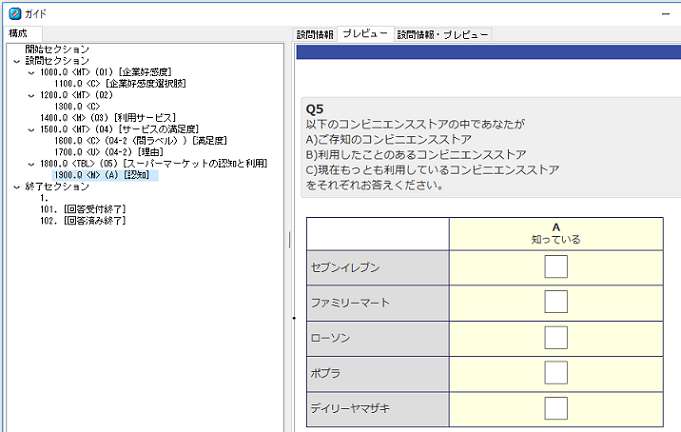Select the プレビュー tab
The height and width of the screenshot is (432, 681).
click(x=365, y=33)
